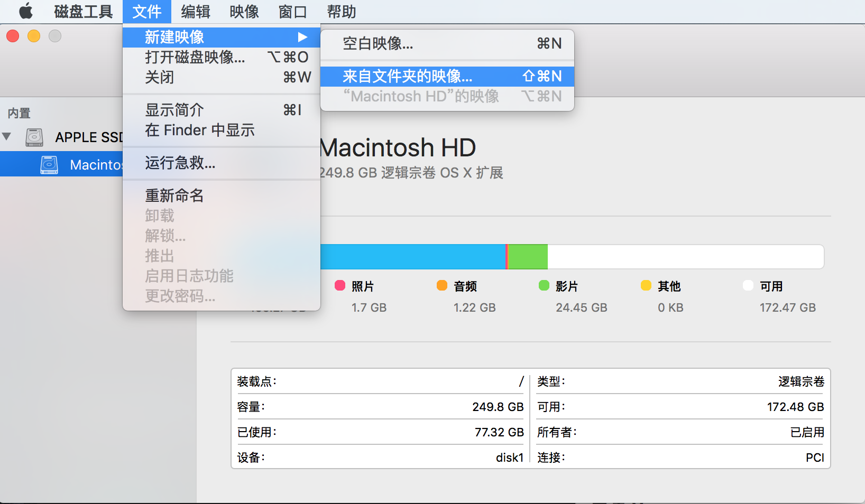
Task: Click the 类型 value 逻辑宗卷
Action: pos(801,381)
